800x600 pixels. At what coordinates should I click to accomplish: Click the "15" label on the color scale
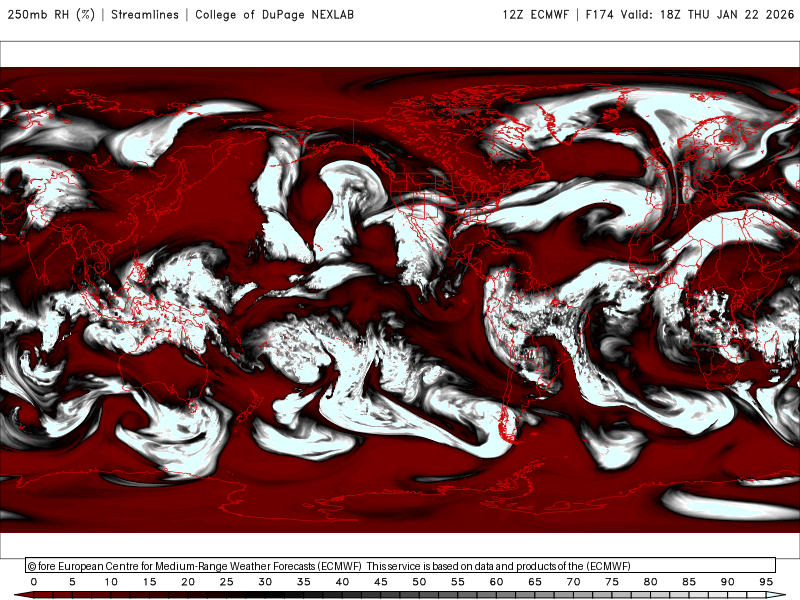tap(149, 582)
